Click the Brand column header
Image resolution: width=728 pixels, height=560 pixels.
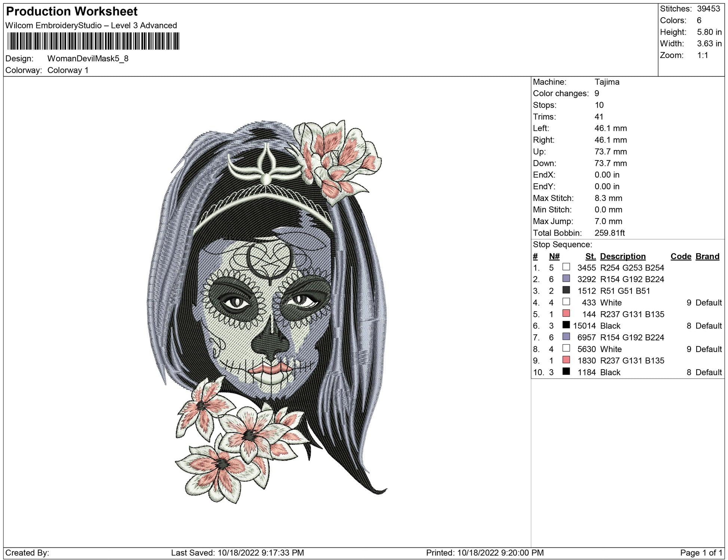(707, 256)
